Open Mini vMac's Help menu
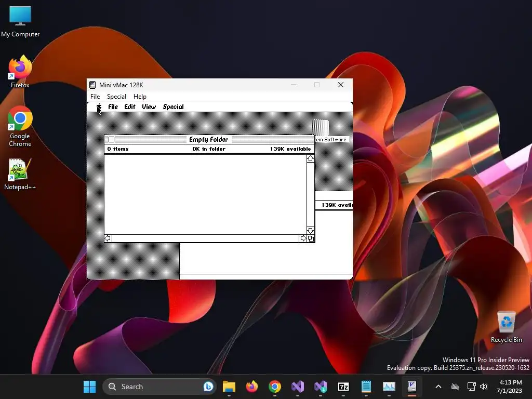532x399 pixels. coord(140,96)
